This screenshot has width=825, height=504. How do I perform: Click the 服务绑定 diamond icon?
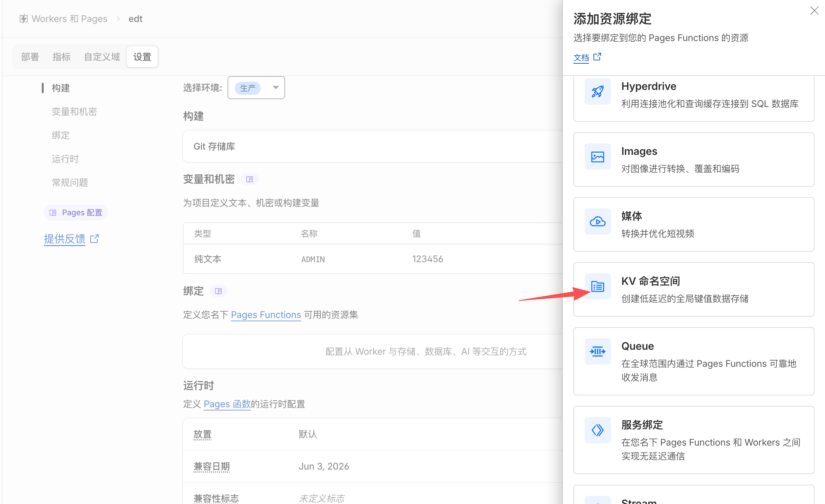[597, 430]
